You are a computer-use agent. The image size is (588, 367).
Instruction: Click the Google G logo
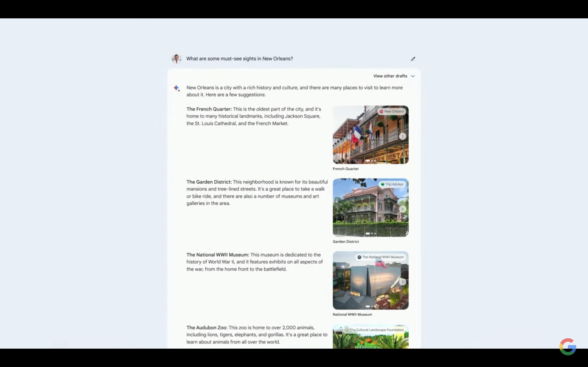(x=568, y=346)
